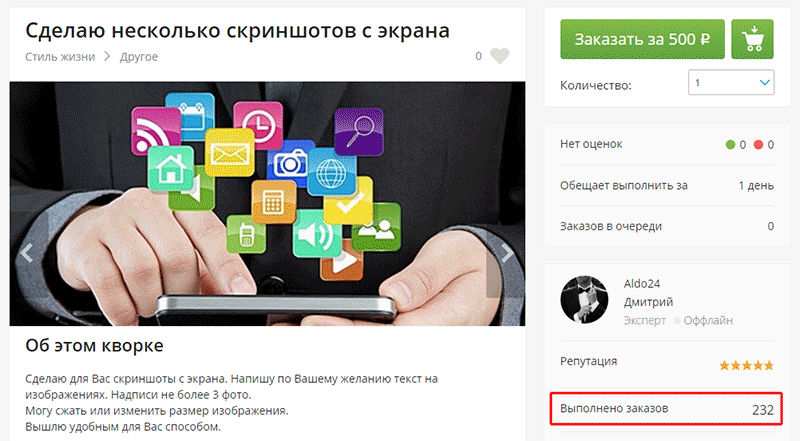
Task: Add the kwork to the shopping cart
Action: (752, 39)
